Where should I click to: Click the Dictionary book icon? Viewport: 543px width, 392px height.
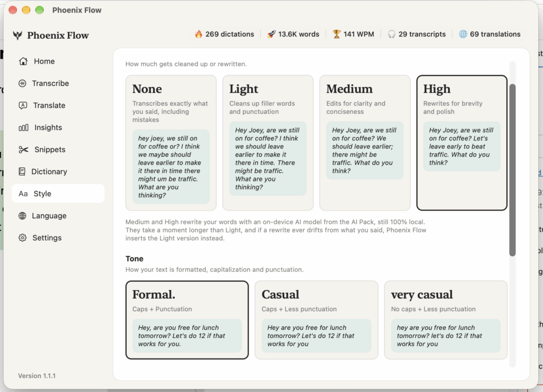[x=22, y=172]
